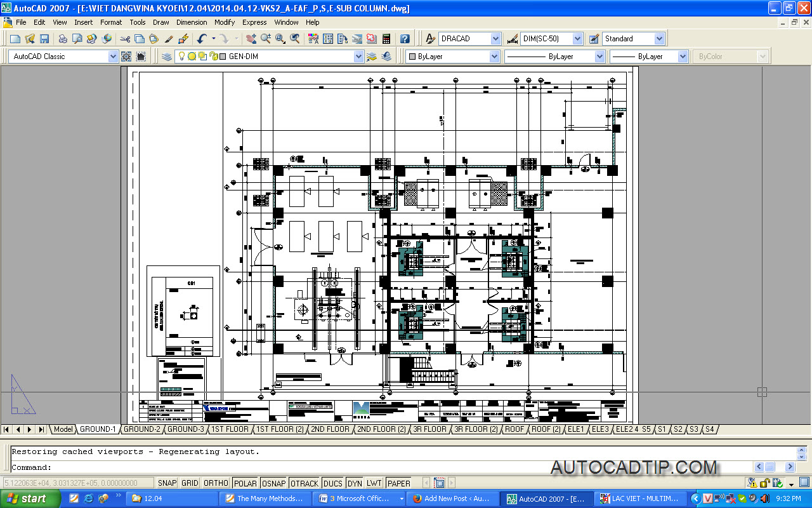
Task: Switch to the ROOF layout tab
Action: (514, 429)
